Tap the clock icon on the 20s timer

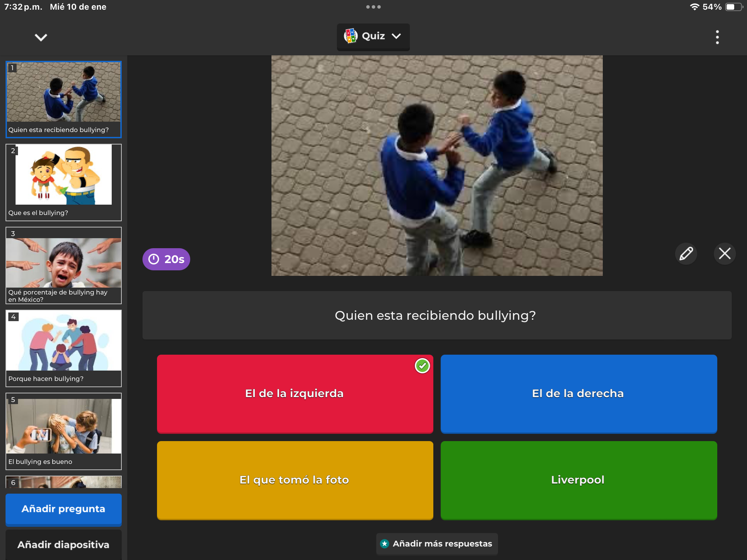(154, 259)
